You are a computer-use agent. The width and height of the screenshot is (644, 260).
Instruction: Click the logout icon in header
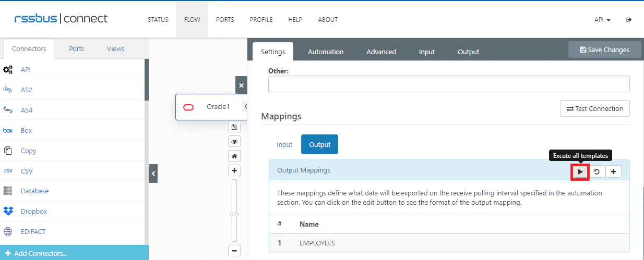(x=629, y=20)
